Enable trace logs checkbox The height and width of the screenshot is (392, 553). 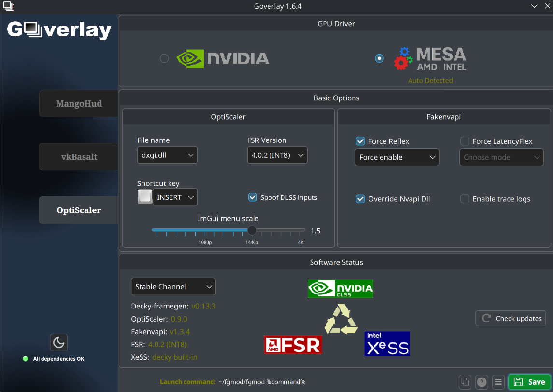(465, 199)
